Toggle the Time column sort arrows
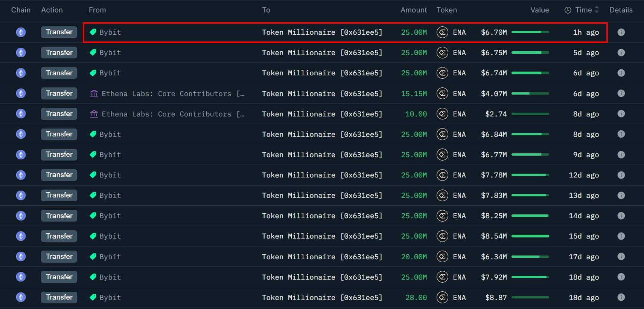The image size is (644, 309). [597, 10]
